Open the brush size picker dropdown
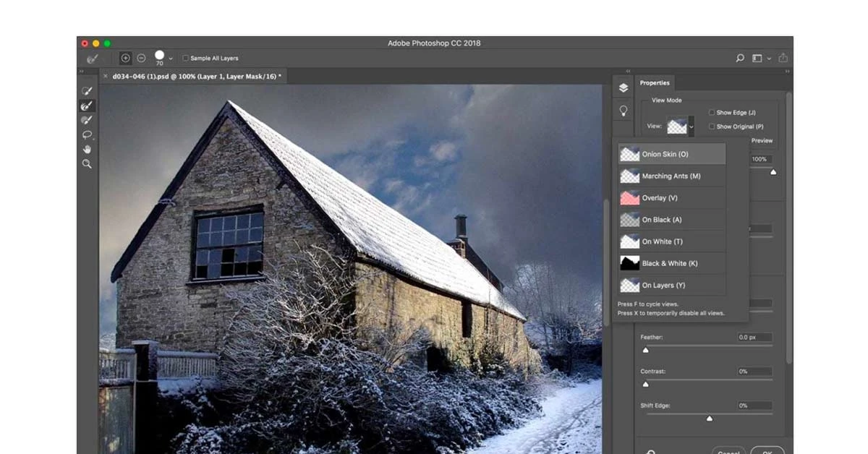Screen dimensions: 868x454 (171, 58)
